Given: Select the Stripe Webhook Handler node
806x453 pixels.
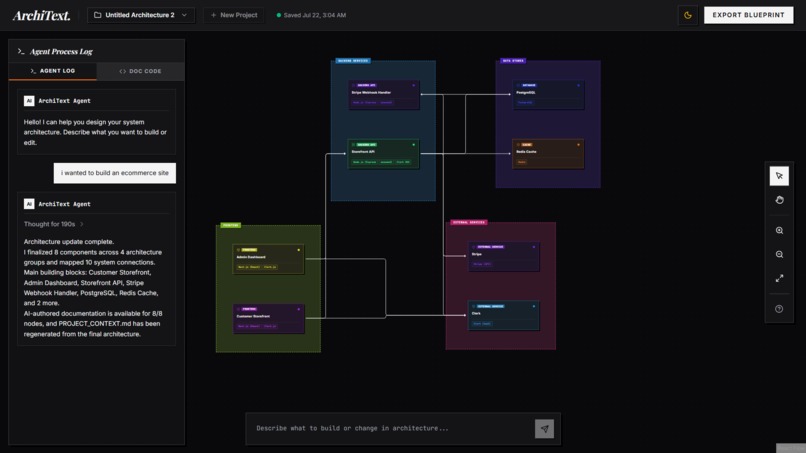Looking at the screenshot, I should pos(383,95).
